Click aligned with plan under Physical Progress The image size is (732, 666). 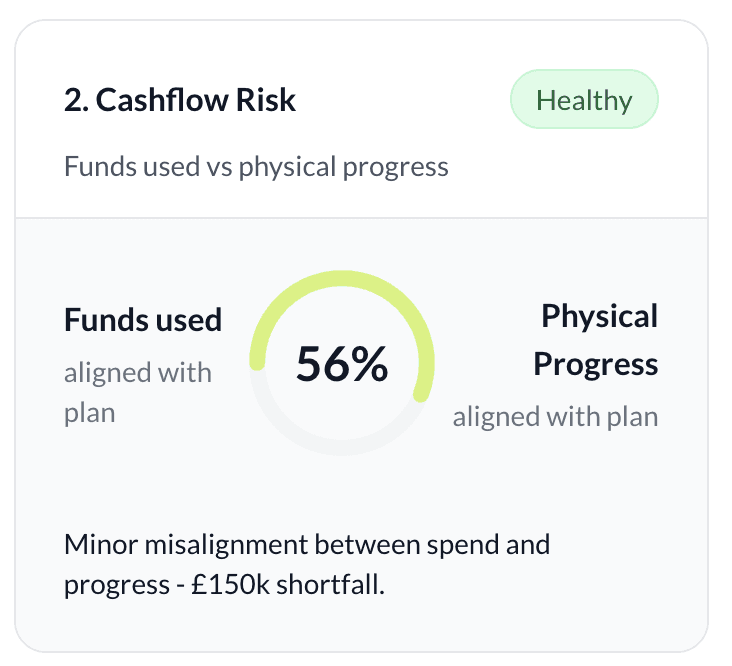coord(556,416)
